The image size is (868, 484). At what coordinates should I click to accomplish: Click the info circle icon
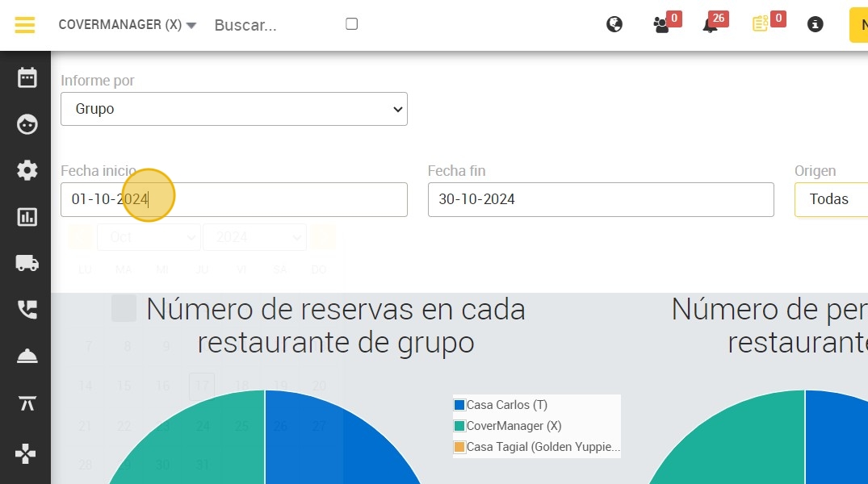(815, 24)
